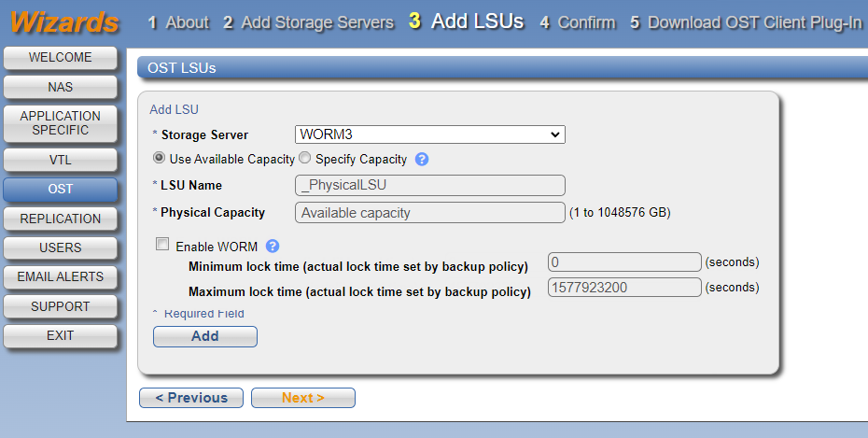
Task: Click the Minimum lock time field
Action: 624,261
